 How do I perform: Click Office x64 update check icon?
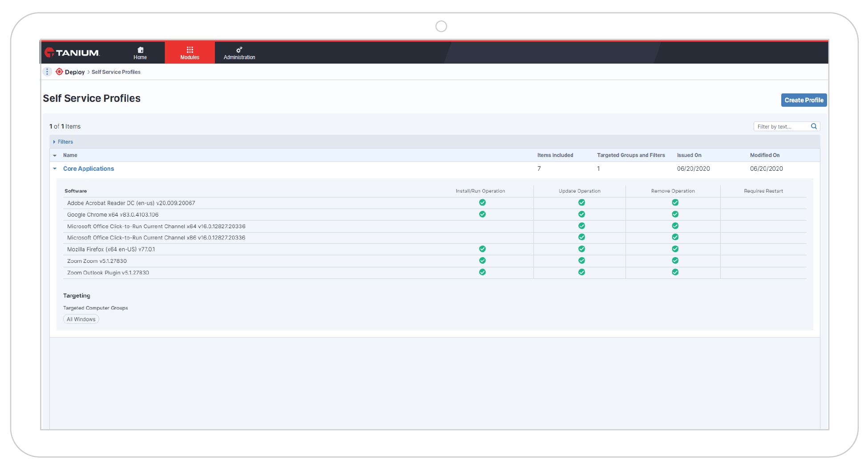click(x=581, y=226)
